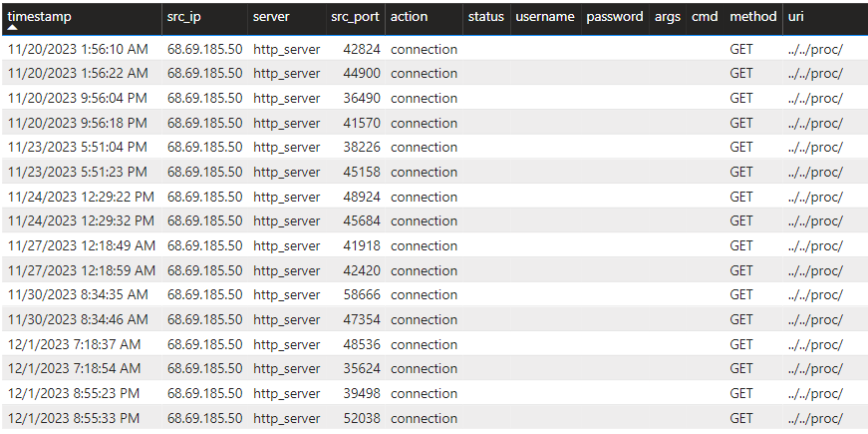Click the uri column header
Image resolution: width=868 pixels, height=434 pixels.
[x=796, y=17]
